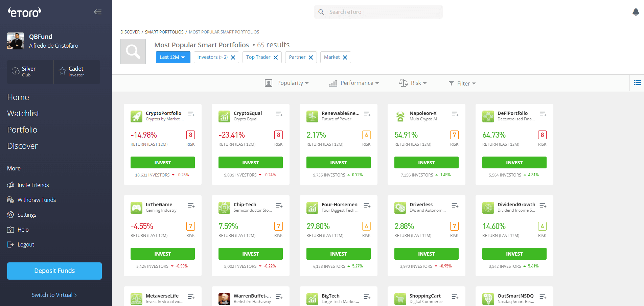This screenshot has width=644, height=306.
Task: Add Driverless to watchlist icon
Action: click(455, 206)
